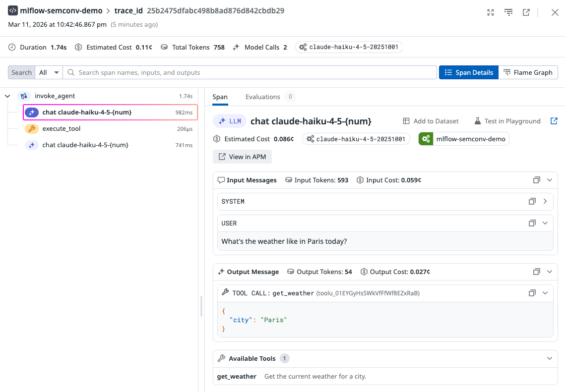Open the All search filter dropdown
565x392 pixels.
[48, 72]
